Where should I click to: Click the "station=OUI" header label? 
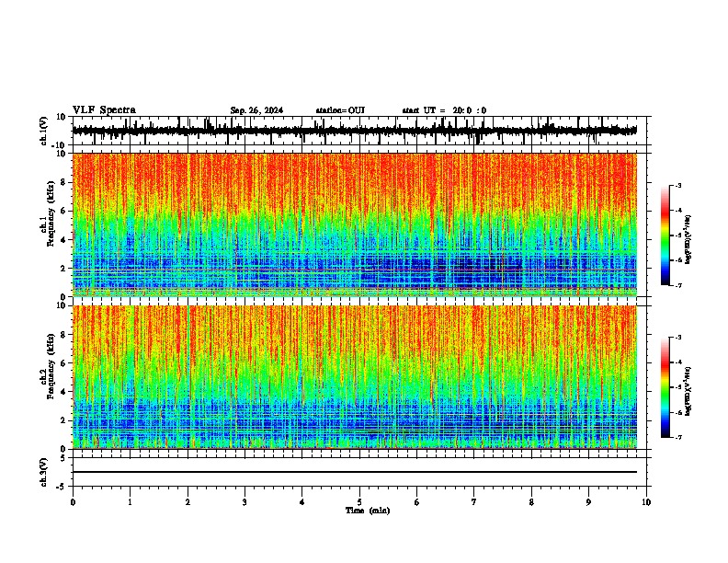click(340, 110)
